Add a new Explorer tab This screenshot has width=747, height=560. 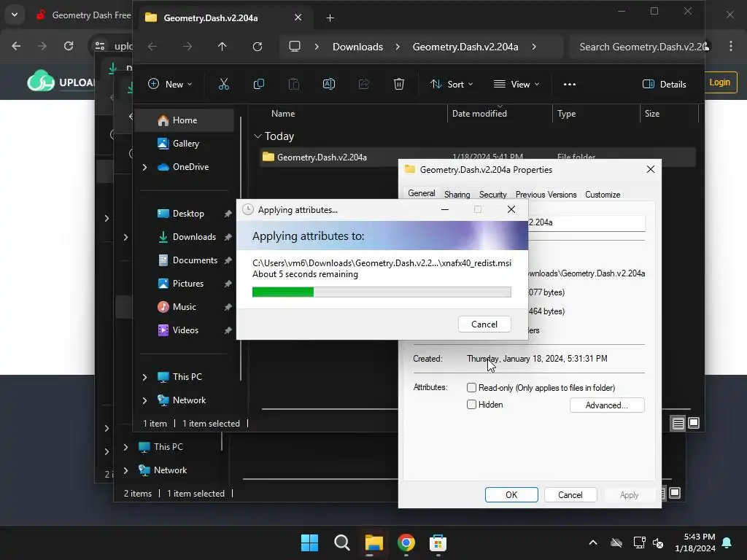click(x=330, y=17)
